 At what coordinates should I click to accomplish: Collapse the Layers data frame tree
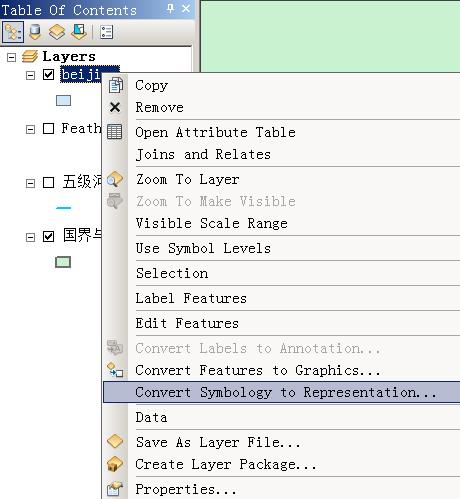[11, 57]
